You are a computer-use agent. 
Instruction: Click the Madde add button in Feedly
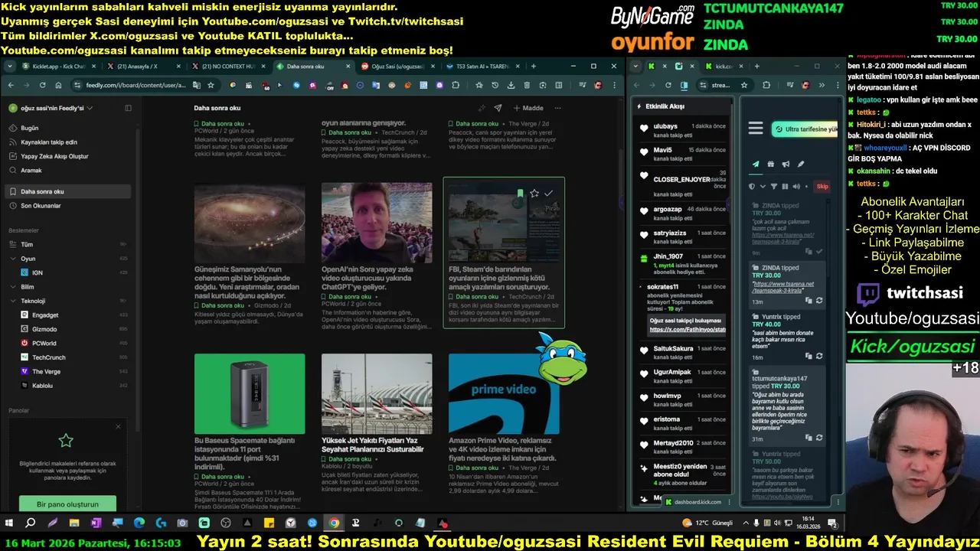tap(528, 108)
